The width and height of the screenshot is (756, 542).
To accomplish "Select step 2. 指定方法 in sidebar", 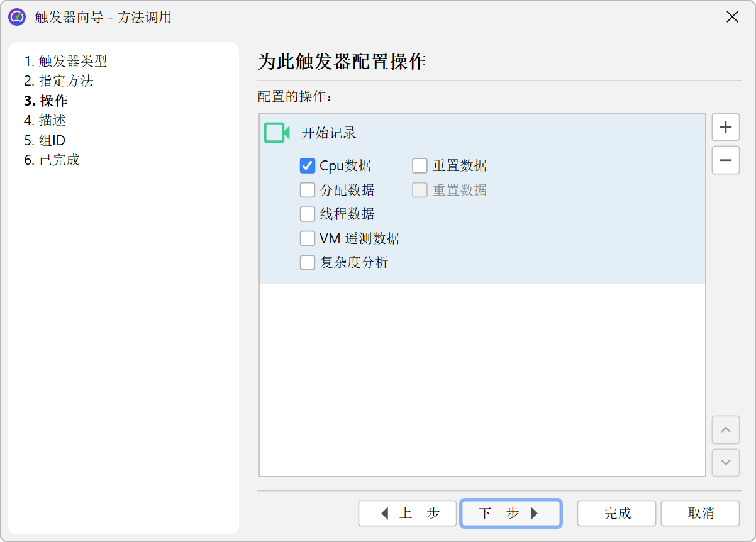I will [59, 81].
